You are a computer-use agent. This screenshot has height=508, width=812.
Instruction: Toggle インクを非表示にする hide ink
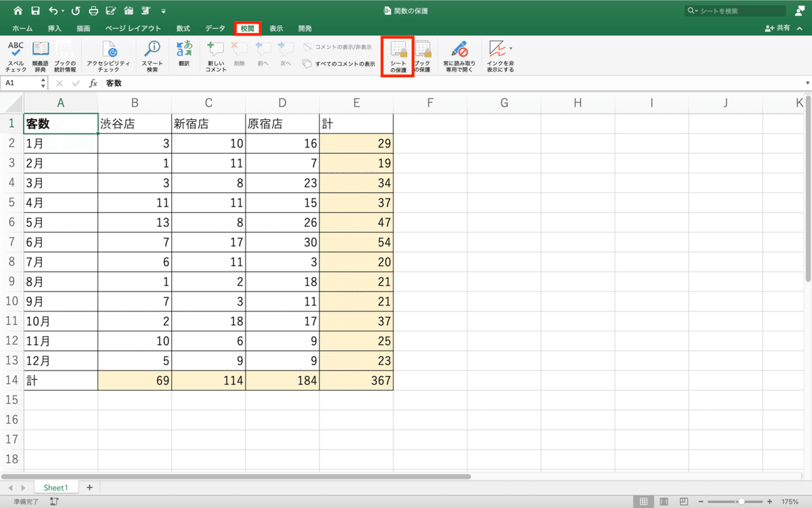click(499, 54)
